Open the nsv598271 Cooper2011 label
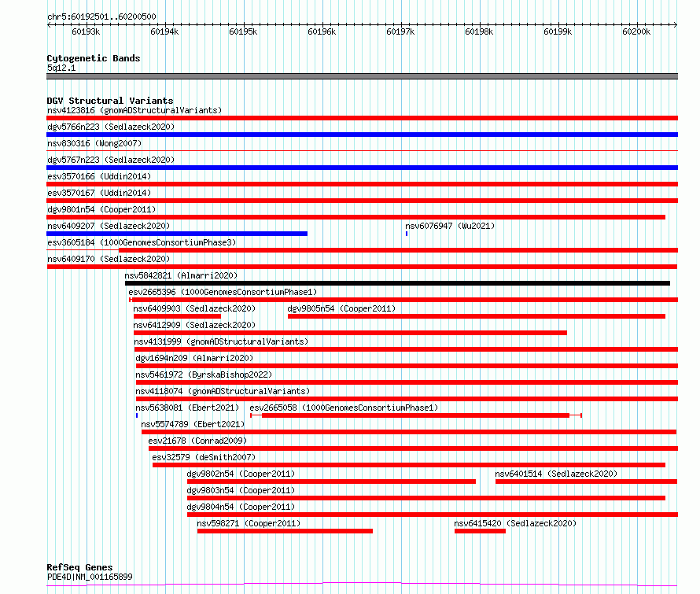The image size is (700, 594). coord(249,523)
